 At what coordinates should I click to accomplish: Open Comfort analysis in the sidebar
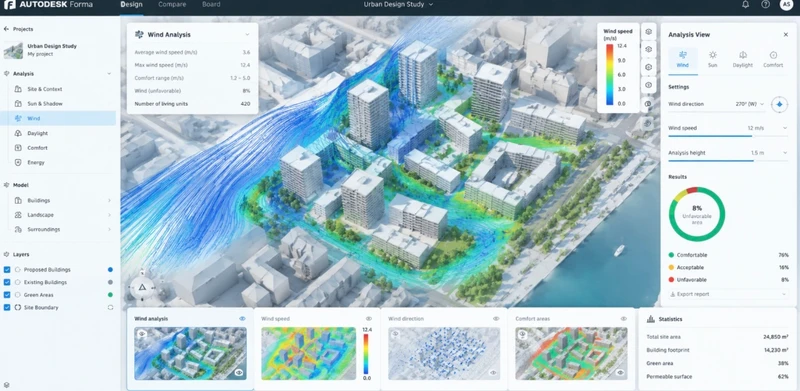point(58,148)
